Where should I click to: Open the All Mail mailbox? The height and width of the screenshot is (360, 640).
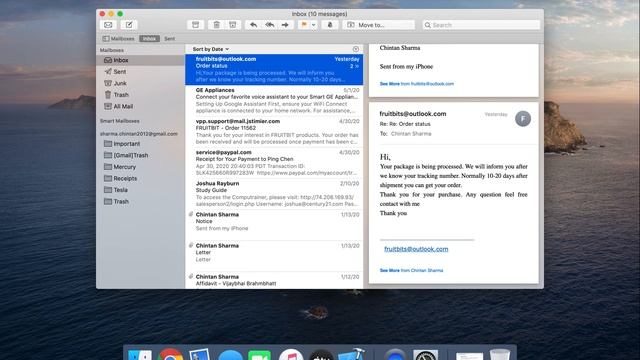tap(140, 106)
